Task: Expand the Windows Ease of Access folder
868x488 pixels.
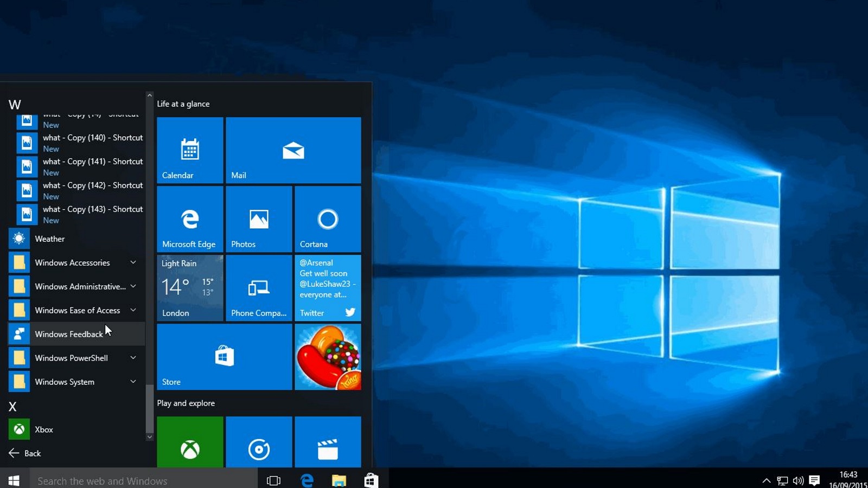Action: coord(76,310)
